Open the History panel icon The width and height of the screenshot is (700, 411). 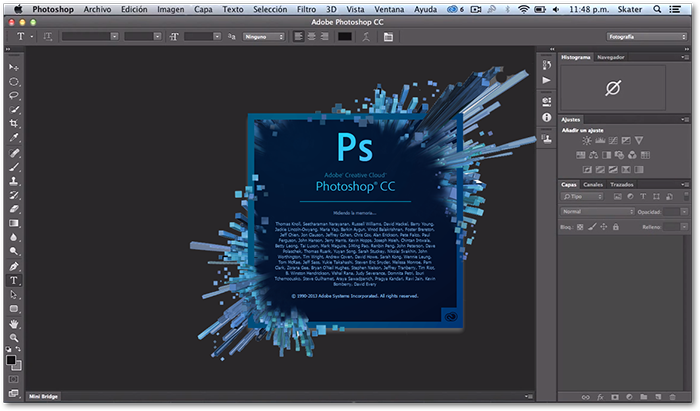[x=546, y=65]
